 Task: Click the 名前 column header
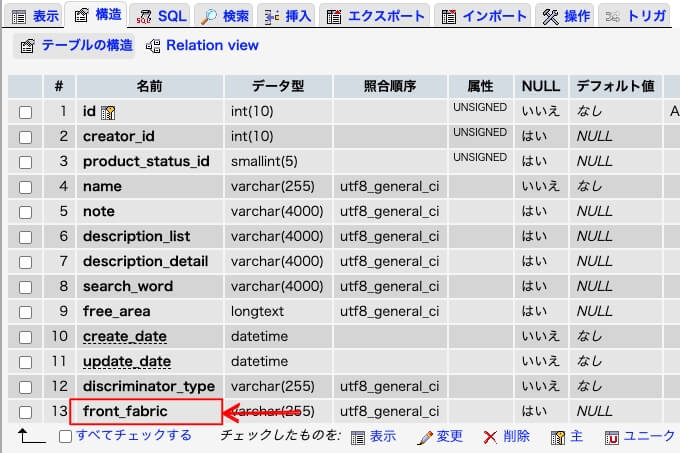coord(149,86)
